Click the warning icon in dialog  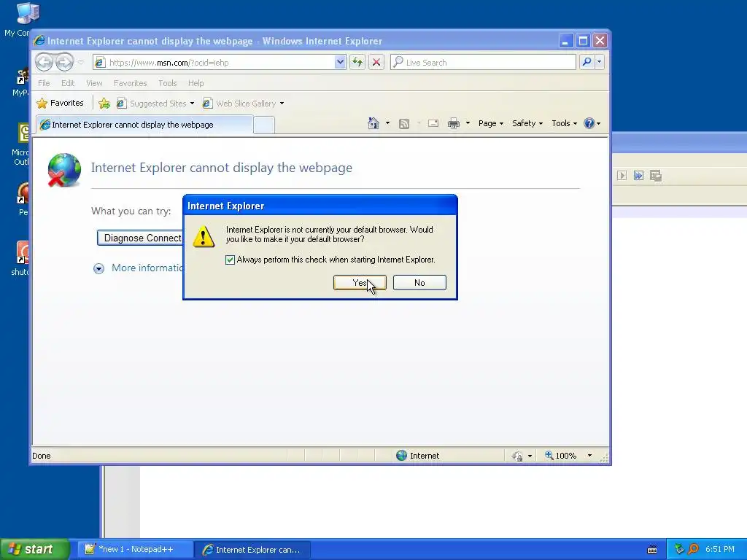click(x=204, y=236)
